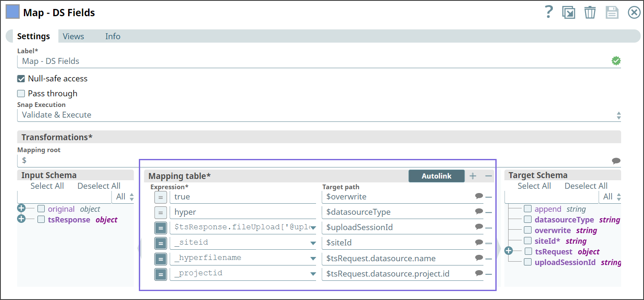The width and height of the screenshot is (644, 300).
Task: Delete the snap using the trash icon
Action: (590, 12)
